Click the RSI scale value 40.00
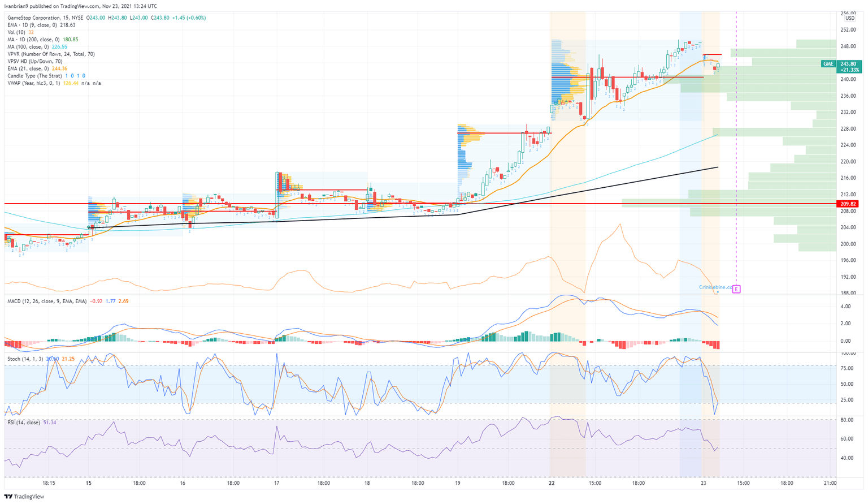 click(847, 458)
